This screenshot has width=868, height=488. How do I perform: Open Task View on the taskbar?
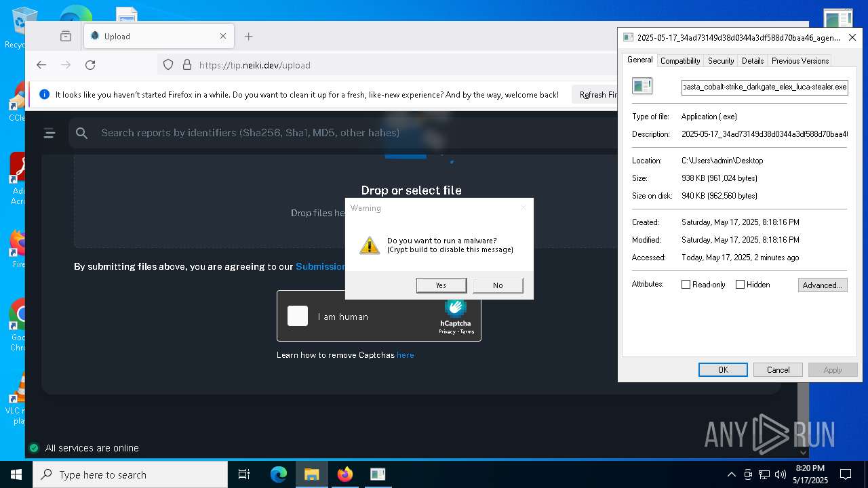point(244,474)
